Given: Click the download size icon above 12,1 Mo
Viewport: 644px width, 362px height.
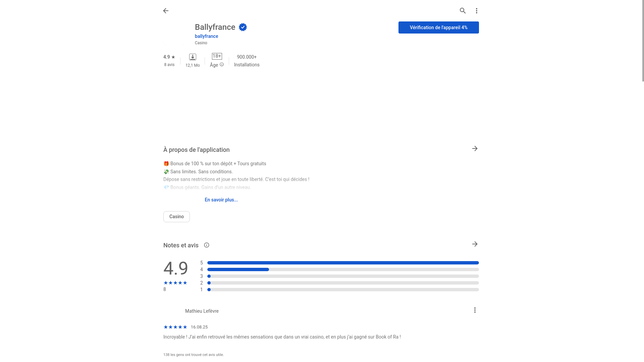Looking at the screenshot, I should point(193,57).
